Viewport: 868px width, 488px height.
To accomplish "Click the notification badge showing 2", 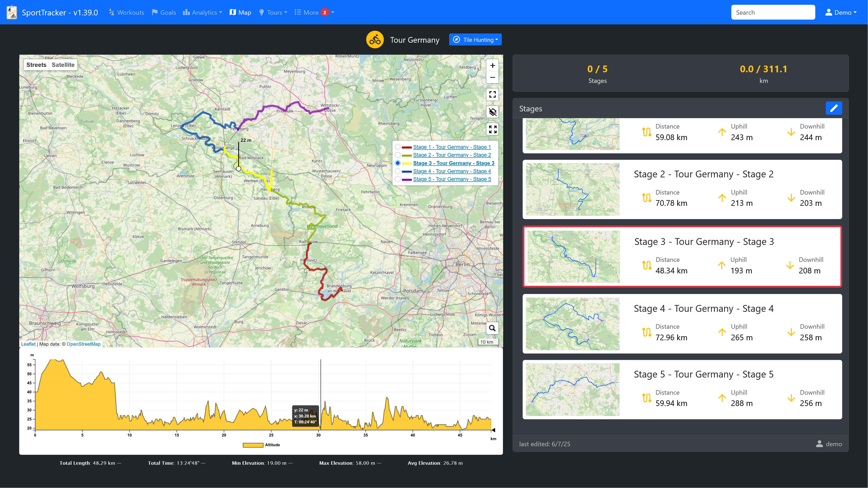I will click(x=324, y=12).
